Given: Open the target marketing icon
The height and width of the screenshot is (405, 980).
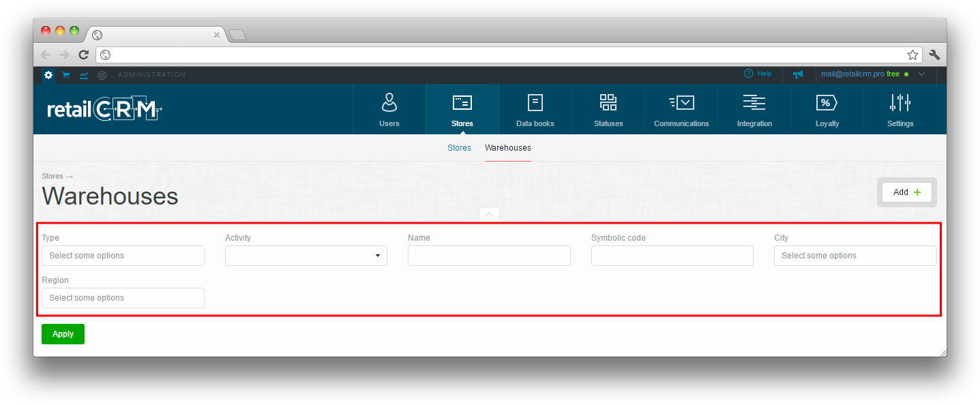Looking at the screenshot, I should point(102,75).
